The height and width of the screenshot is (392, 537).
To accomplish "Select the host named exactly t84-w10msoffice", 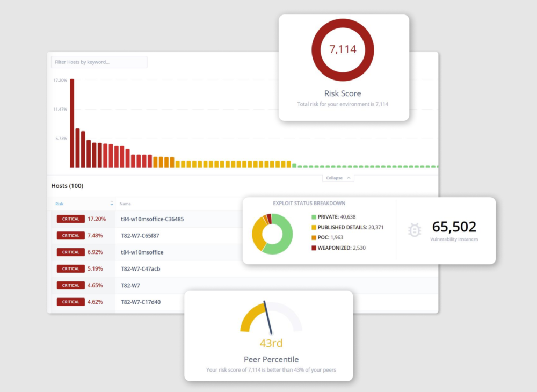I will pos(142,252).
